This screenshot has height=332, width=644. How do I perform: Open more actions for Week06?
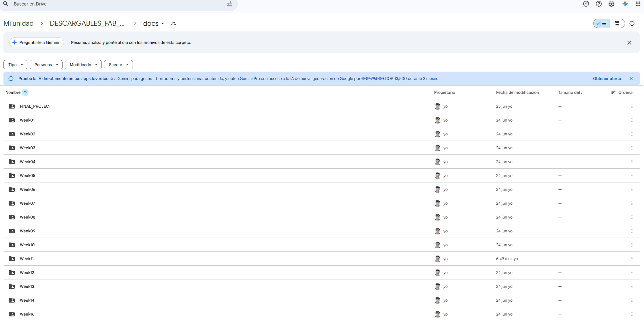coord(632,189)
